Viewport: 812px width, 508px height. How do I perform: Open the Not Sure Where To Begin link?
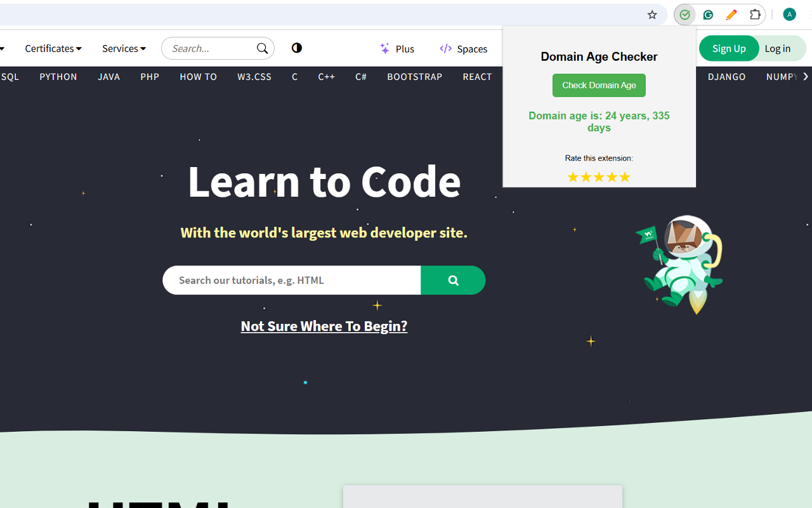324,326
